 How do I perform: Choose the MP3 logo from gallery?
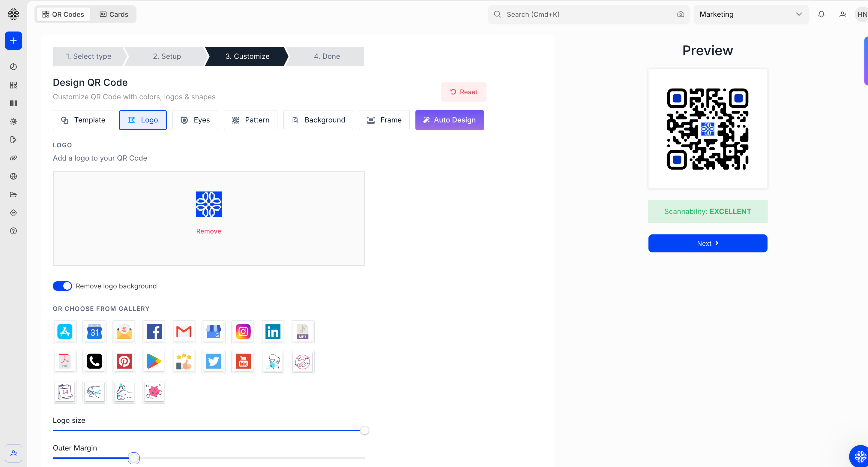click(302, 332)
